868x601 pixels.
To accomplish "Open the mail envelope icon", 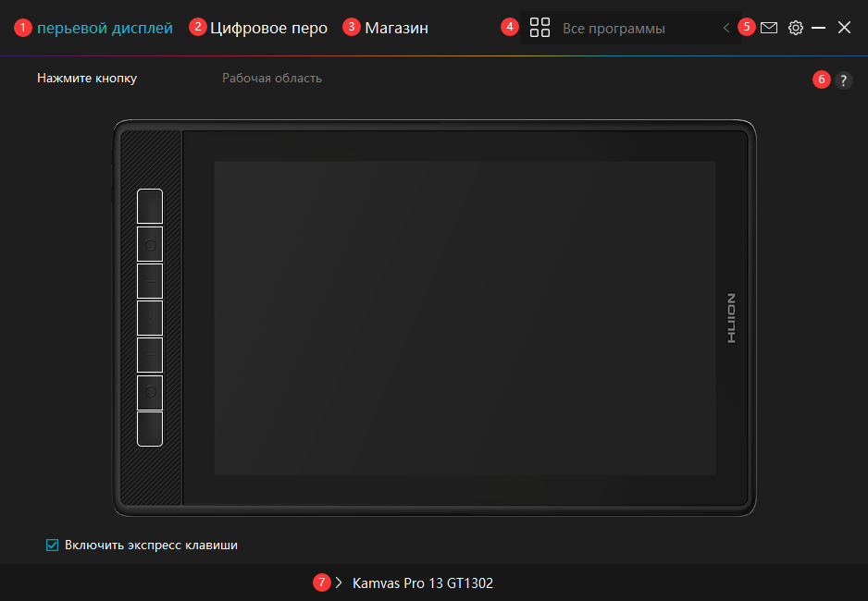I will [769, 28].
